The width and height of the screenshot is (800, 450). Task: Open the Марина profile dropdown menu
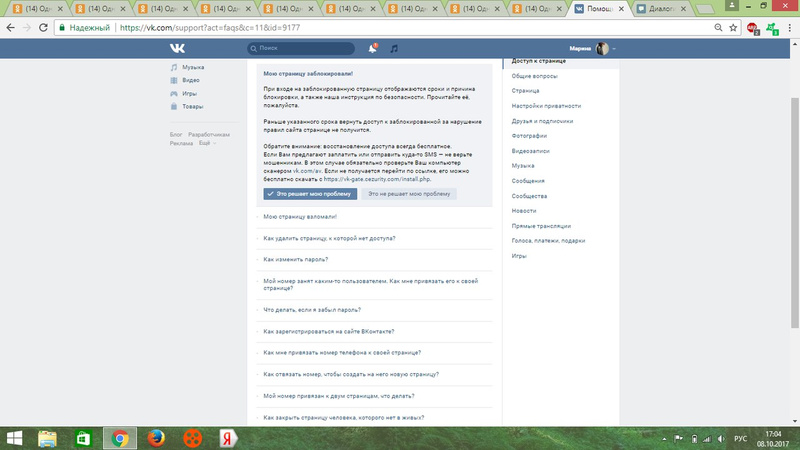click(593, 48)
